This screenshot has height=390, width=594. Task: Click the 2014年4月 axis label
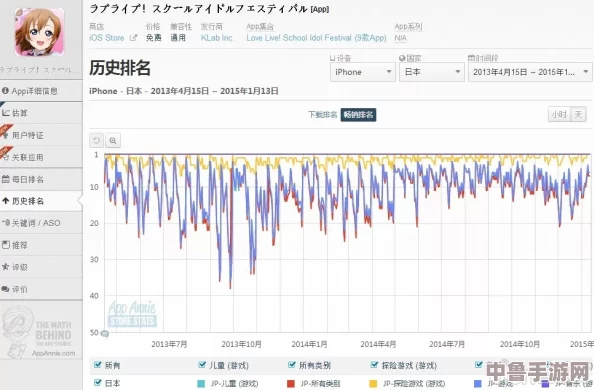[x=378, y=344]
